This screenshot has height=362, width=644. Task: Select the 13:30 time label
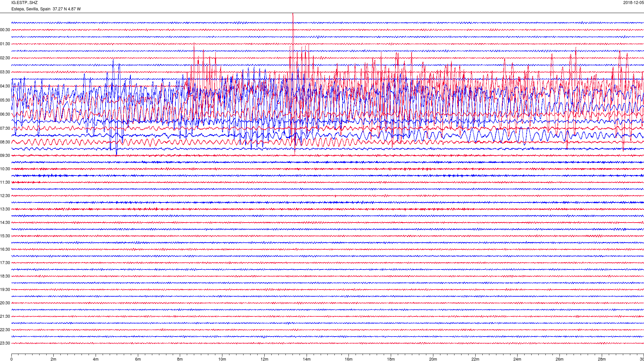click(x=5, y=209)
